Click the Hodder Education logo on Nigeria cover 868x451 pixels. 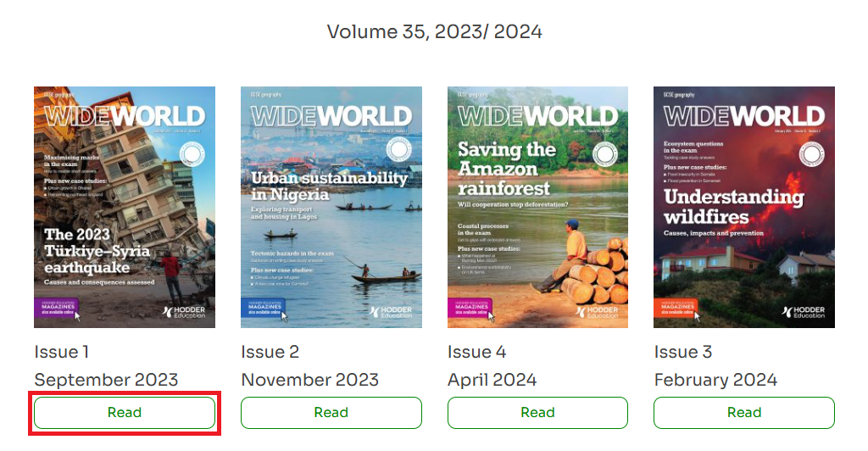coord(391,312)
